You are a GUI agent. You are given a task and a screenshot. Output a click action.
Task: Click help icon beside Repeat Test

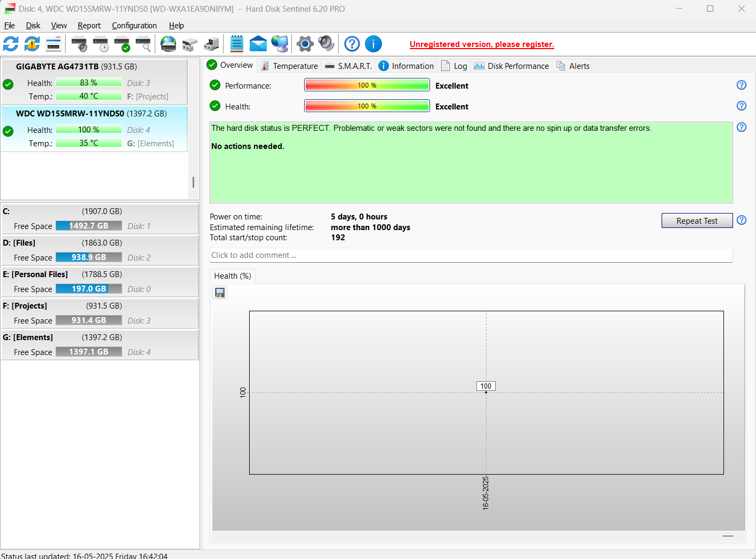[742, 220]
